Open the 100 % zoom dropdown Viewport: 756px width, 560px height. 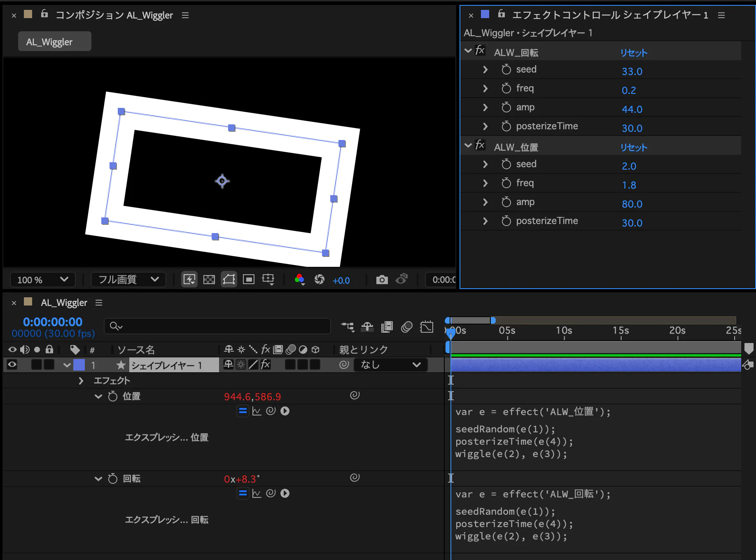[42, 280]
